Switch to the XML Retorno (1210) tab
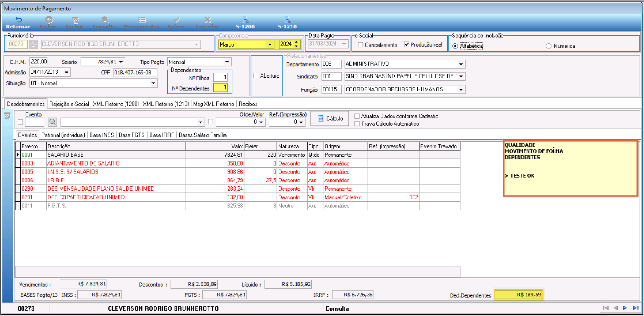Screen dimensions: 644x316 click(x=166, y=104)
